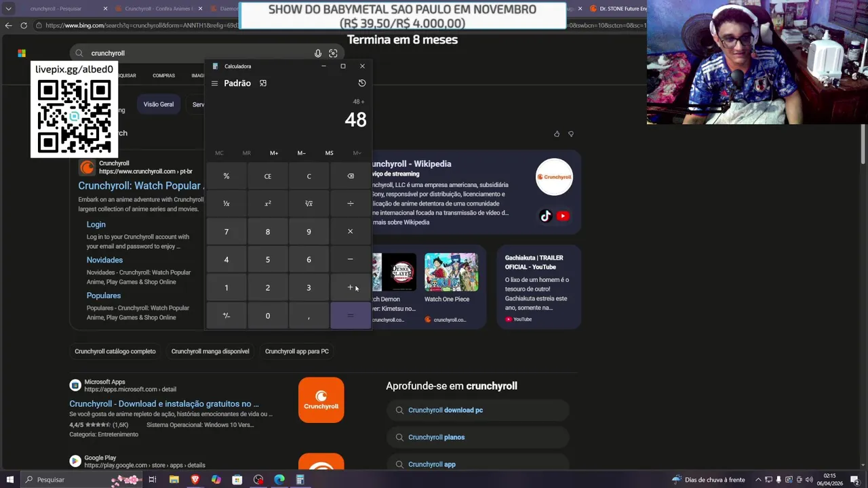The height and width of the screenshot is (488, 868).
Task: Open the Windows Start menu
Action: tap(9, 480)
